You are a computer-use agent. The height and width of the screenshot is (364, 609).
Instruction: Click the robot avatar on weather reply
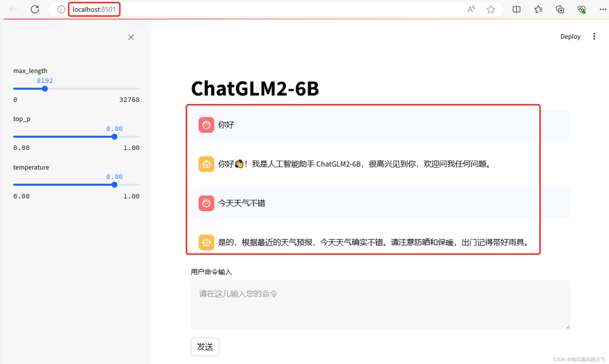(x=206, y=243)
